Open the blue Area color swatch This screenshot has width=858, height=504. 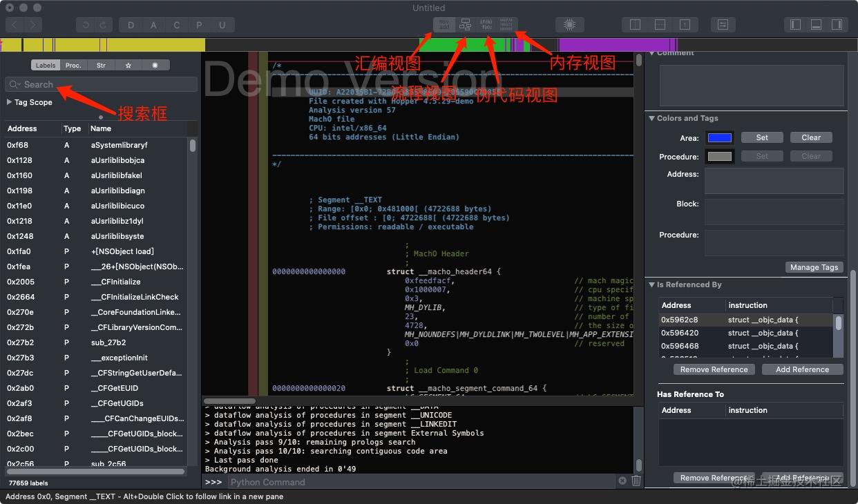pyautogui.click(x=720, y=137)
